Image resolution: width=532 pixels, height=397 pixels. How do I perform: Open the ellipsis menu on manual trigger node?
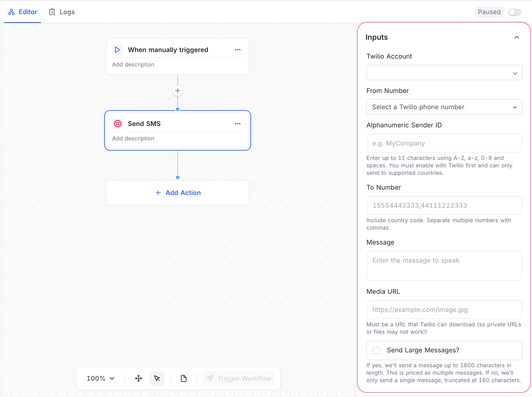[237, 50]
